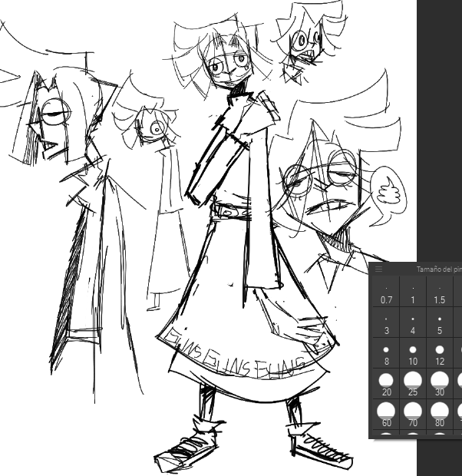The height and width of the screenshot is (476, 462).
Task: Select brush size 0.7 preset
Action: click(386, 292)
